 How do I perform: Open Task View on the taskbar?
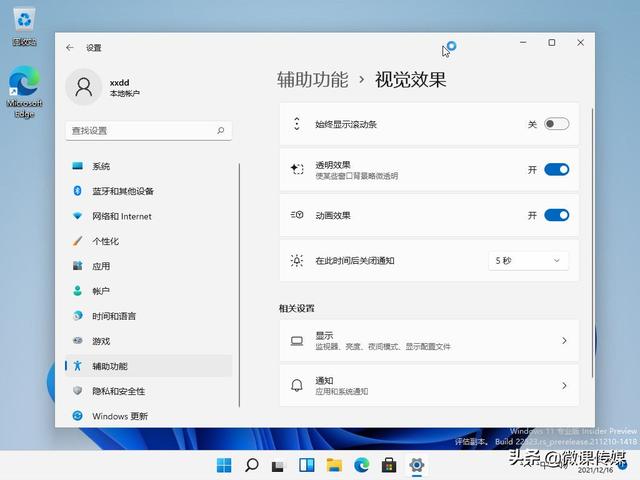278,466
